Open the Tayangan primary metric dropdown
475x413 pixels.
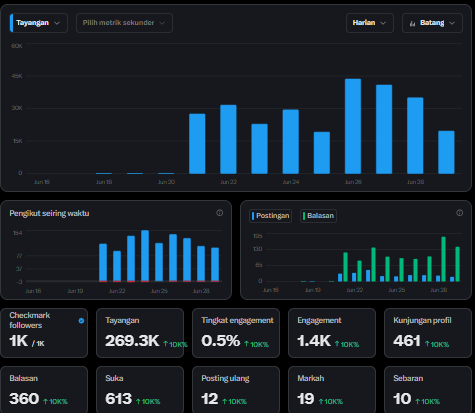point(39,23)
